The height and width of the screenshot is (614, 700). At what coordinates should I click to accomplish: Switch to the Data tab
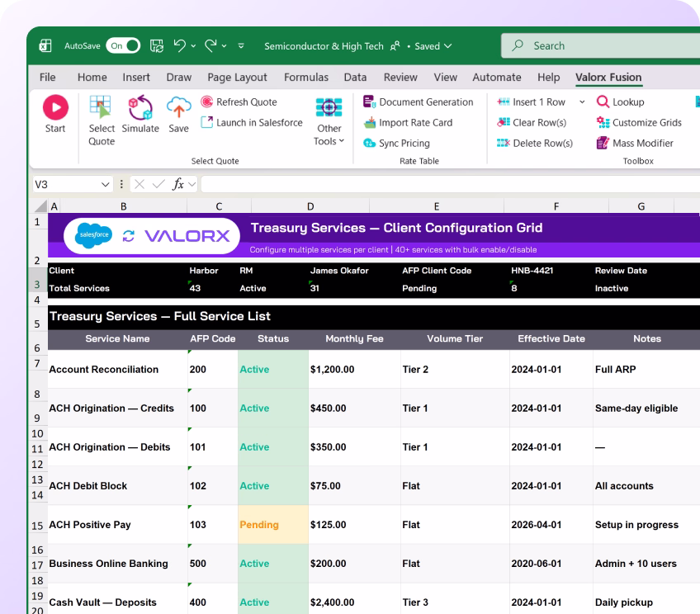coord(355,78)
